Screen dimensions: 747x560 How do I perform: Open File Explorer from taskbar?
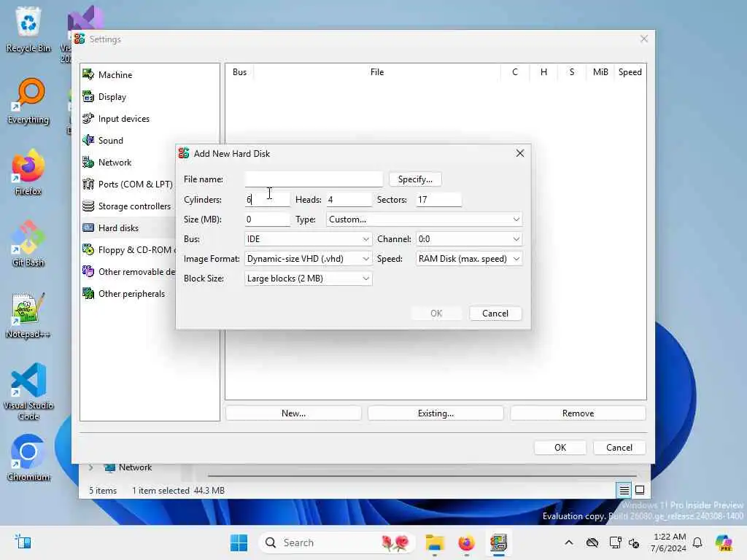[x=435, y=542]
